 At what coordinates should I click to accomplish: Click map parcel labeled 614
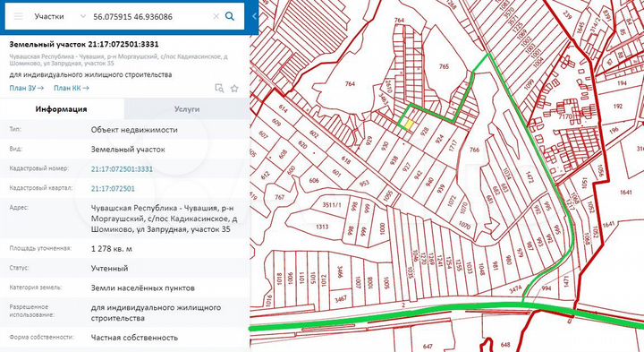[x=283, y=108]
